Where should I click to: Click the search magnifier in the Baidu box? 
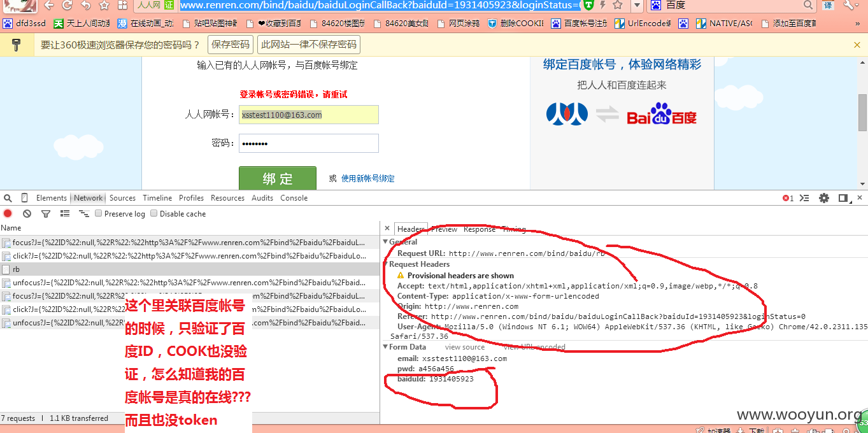pos(808,5)
